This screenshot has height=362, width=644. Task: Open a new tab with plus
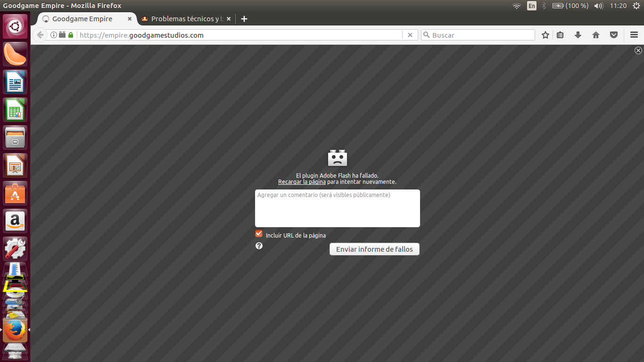coord(244,19)
